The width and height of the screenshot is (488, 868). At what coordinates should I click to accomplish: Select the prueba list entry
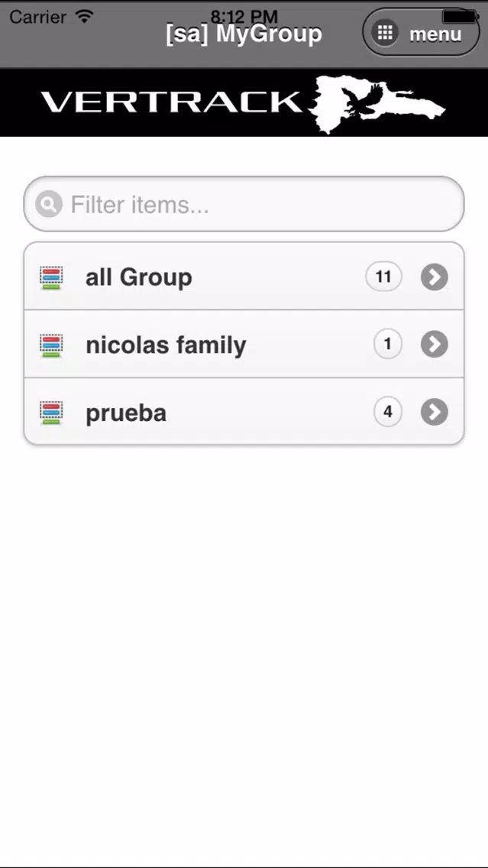click(244, 411)
